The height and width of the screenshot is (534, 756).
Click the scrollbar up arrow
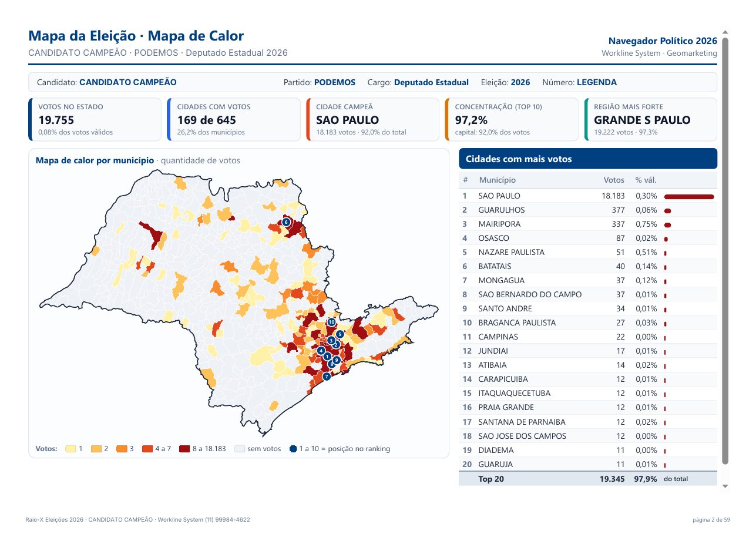[725, 32]
